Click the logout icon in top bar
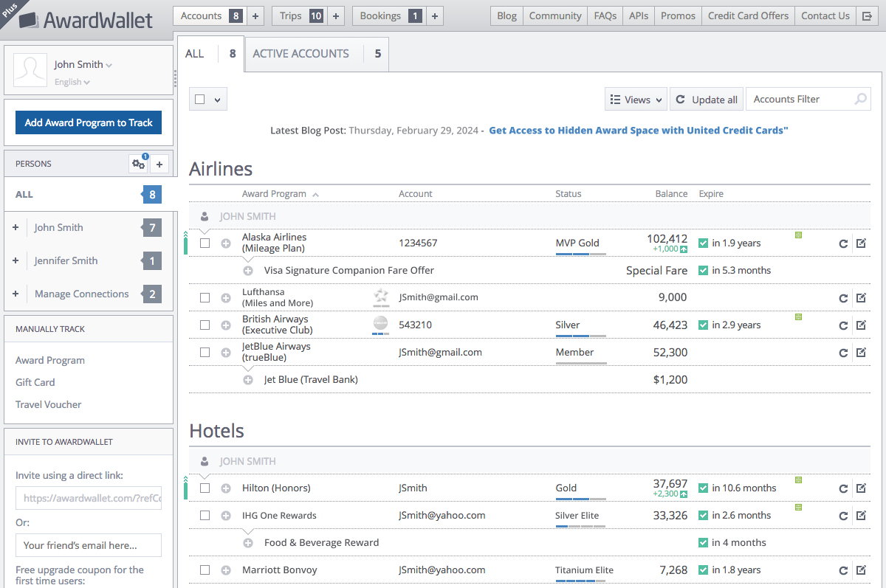Image resolution: width=886 pixels, height=588 pixels. 867,16
